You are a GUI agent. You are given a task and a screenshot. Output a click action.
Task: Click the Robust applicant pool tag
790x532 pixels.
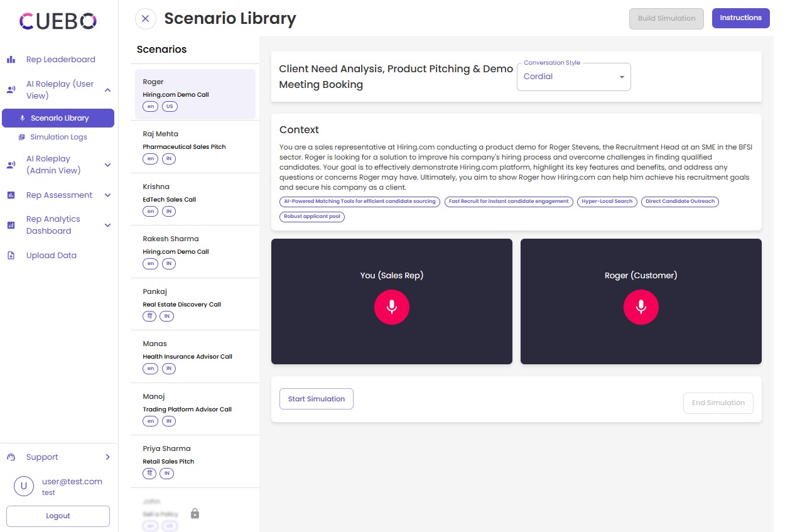312,217
